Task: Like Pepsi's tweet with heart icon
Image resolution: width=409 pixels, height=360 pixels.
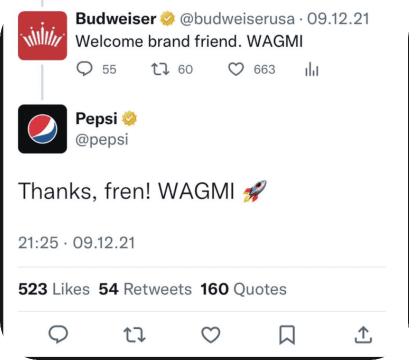Action: click(x=211, y=335)
